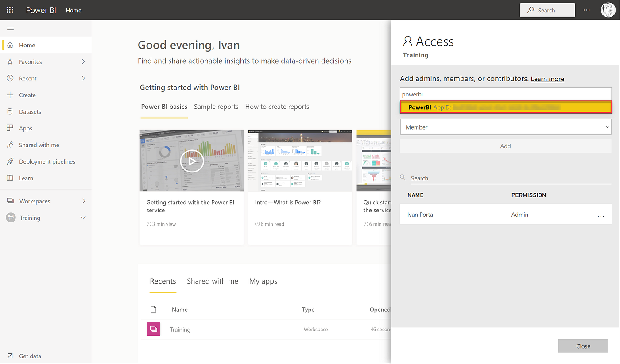This screenshot has width=620, height=364.
Task: Click the Add button in Access pane
Action: click(x=505, y=146)
